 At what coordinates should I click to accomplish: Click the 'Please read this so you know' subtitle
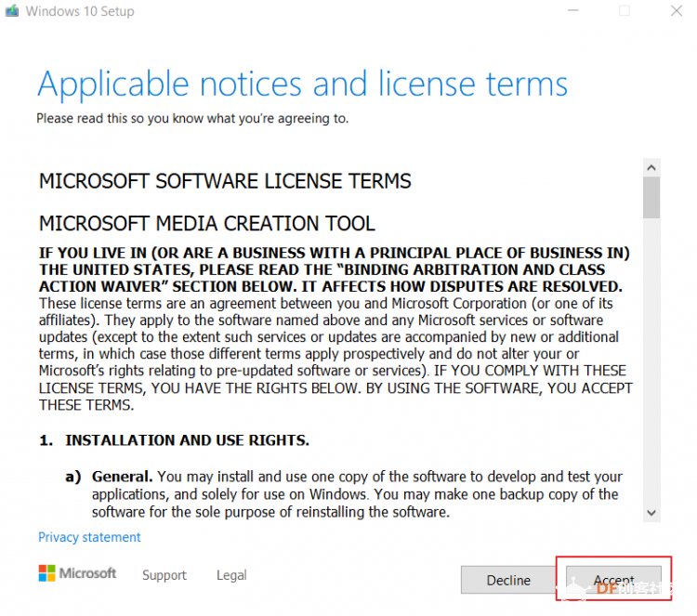pyautogui.click(x=192, y=118)
